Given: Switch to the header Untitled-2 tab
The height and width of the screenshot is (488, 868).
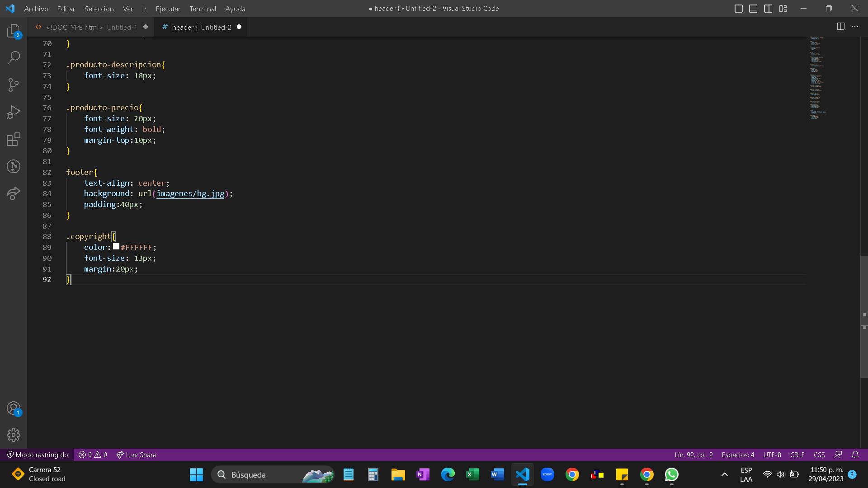Looking at the screenshot, I should tap(201, 27).
